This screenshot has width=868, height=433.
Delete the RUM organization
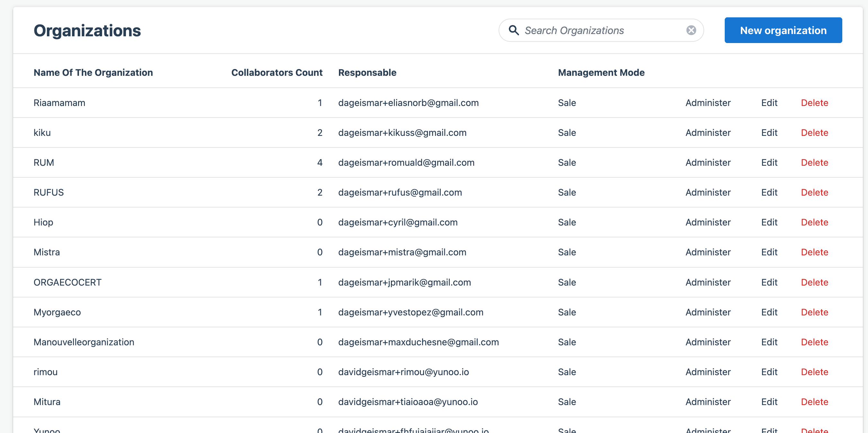tap(814, 163)
